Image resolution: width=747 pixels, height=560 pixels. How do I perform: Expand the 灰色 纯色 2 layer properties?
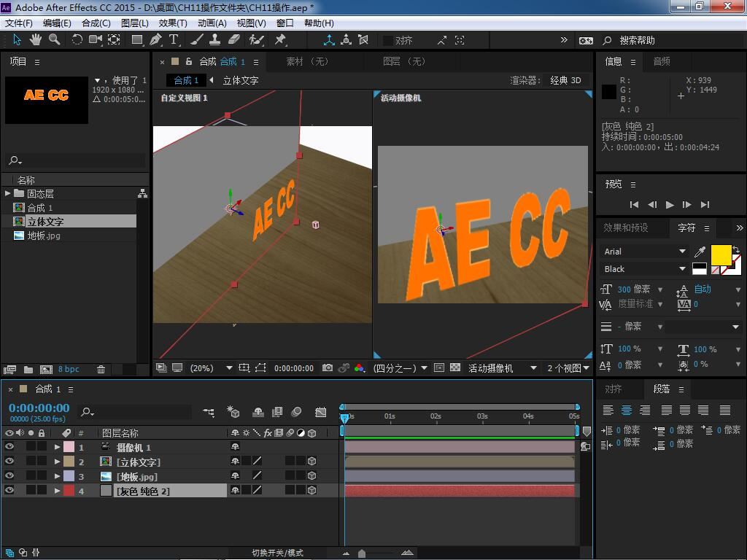pos(57,490)
